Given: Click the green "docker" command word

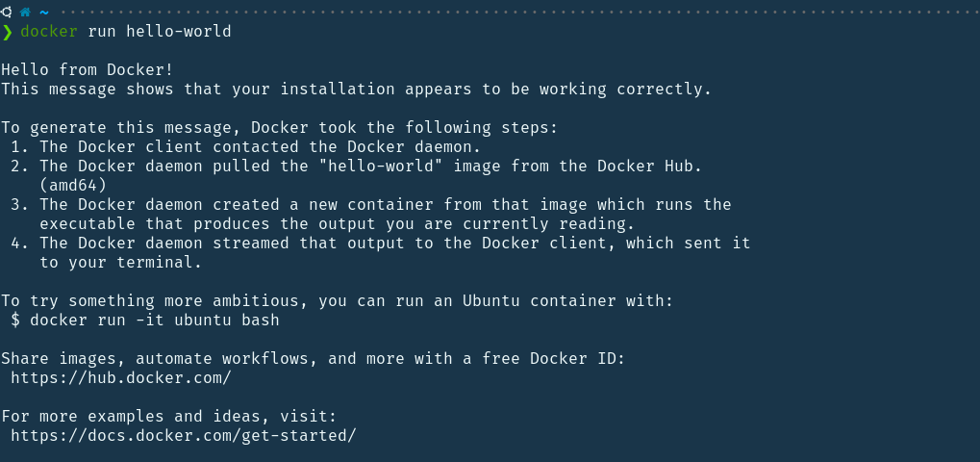Looking at the screenshot, I should click(49, 32).
